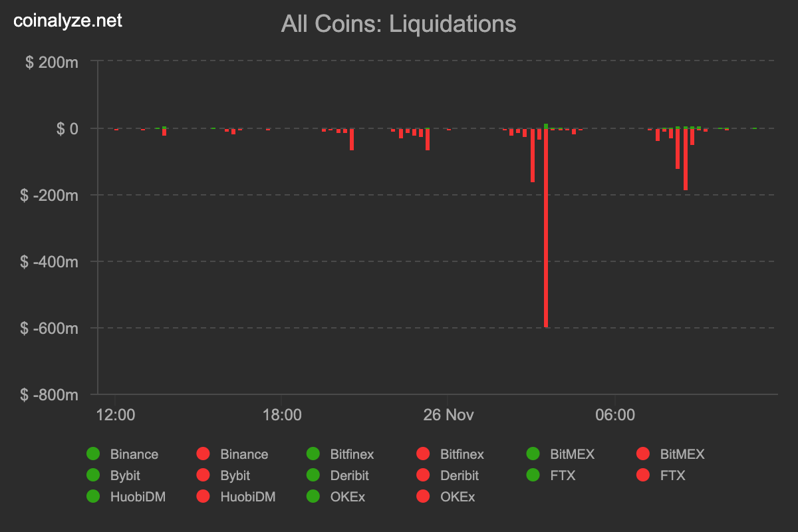This screenshot has height=532, width=798.
Task: Hide green Bitfinex series in legend
Action: 313,454
